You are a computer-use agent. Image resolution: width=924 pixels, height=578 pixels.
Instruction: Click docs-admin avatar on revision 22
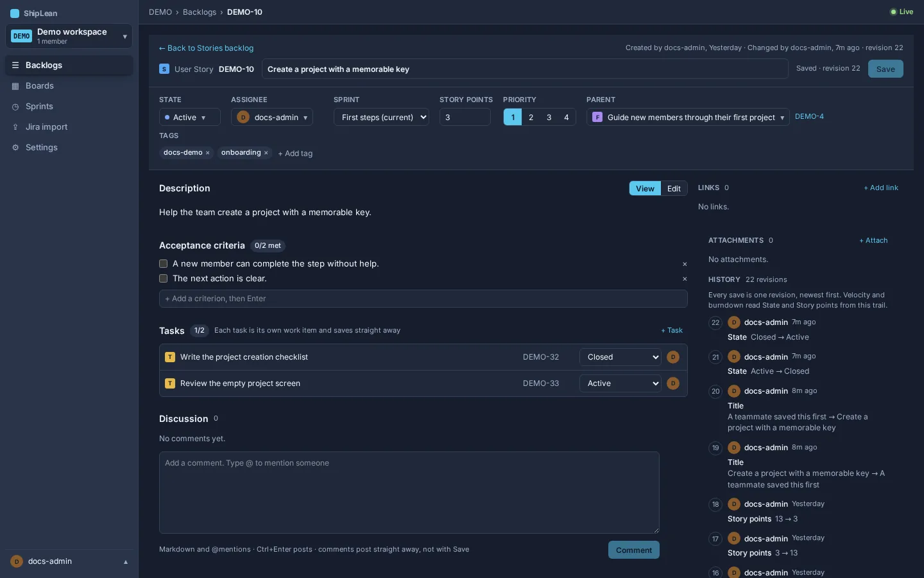tap(734, 322)
